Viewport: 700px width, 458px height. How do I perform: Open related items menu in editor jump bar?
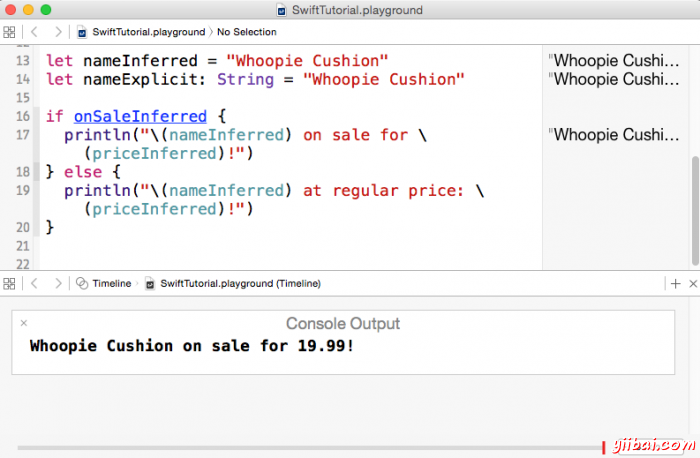9,32
